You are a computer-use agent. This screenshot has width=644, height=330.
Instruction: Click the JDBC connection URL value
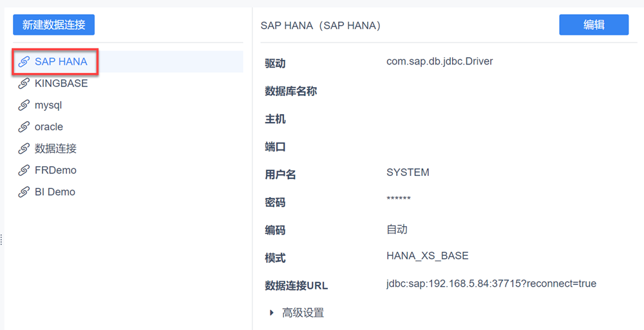point(491,284)
